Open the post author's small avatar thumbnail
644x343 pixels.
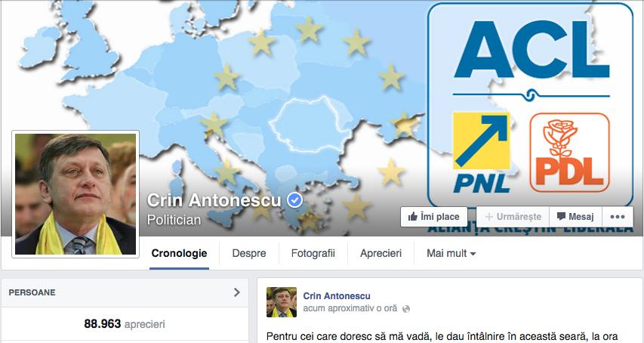pos(282,302)
